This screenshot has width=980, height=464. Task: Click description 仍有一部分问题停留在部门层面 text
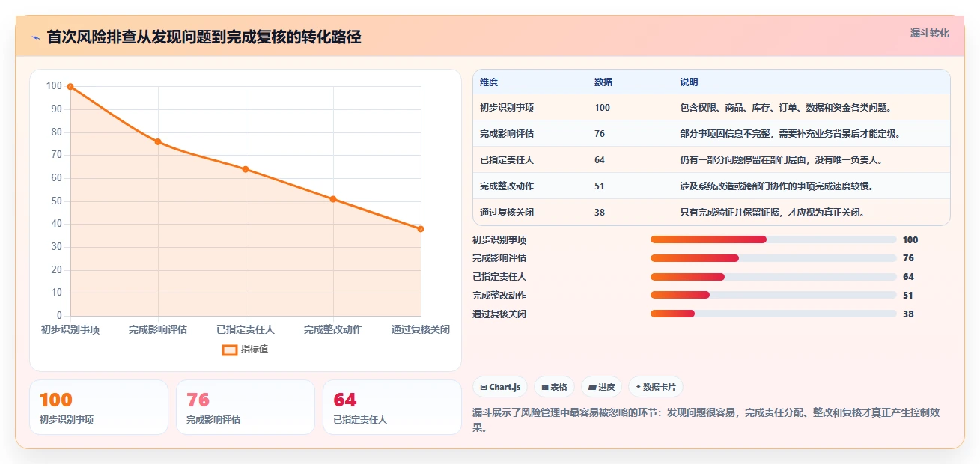pyautogui.click(x=781, y=160)
